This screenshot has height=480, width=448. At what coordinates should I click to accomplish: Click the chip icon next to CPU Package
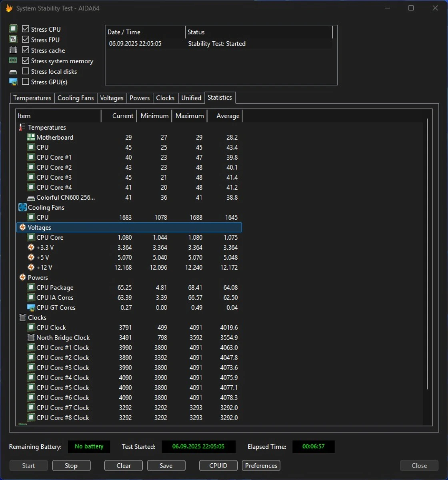coord(31,287)
